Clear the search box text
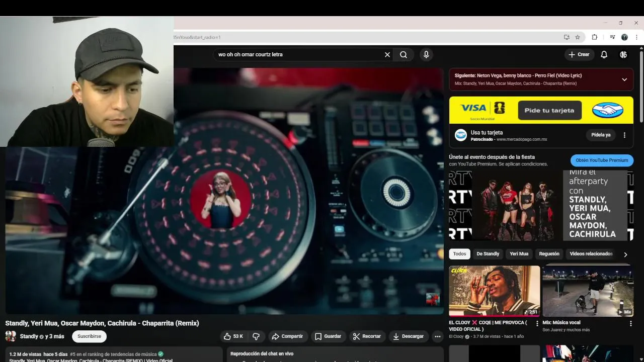 (x=387, y=55)
